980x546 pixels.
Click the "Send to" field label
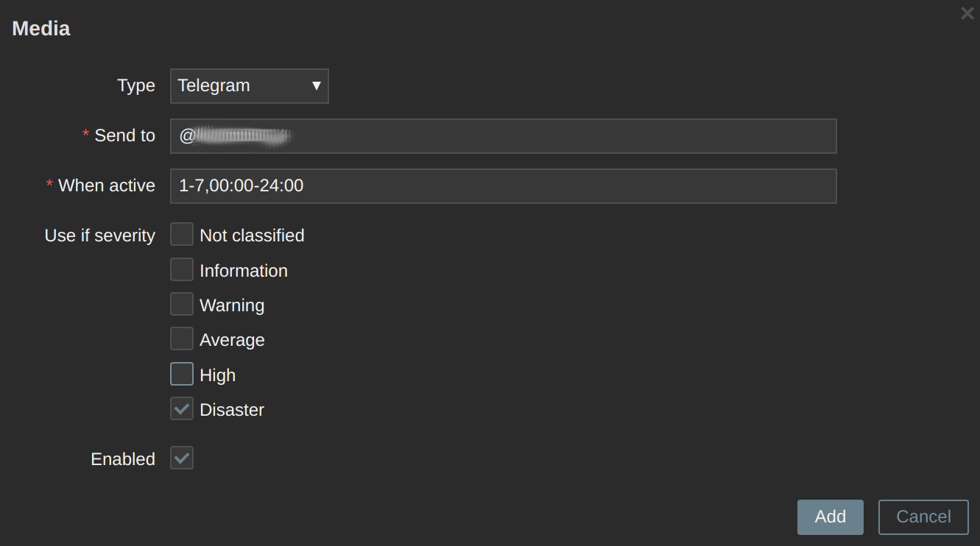coord(124,136)
